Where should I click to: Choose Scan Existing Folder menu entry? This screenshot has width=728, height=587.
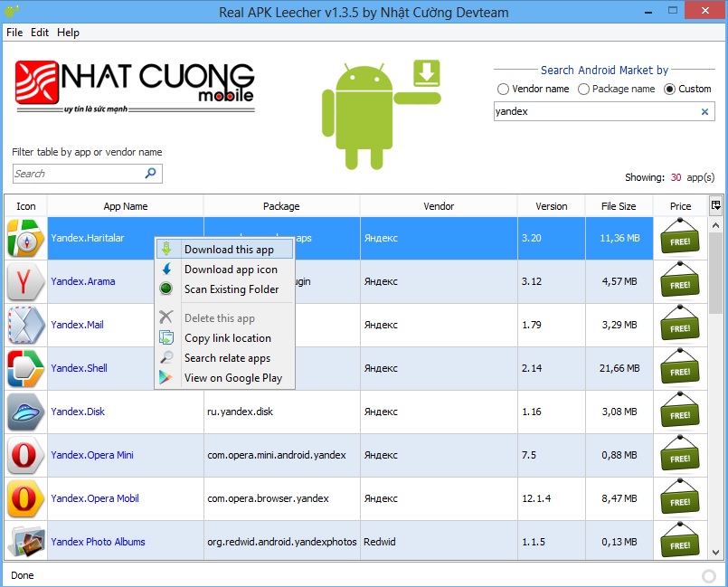coord(224,289)
